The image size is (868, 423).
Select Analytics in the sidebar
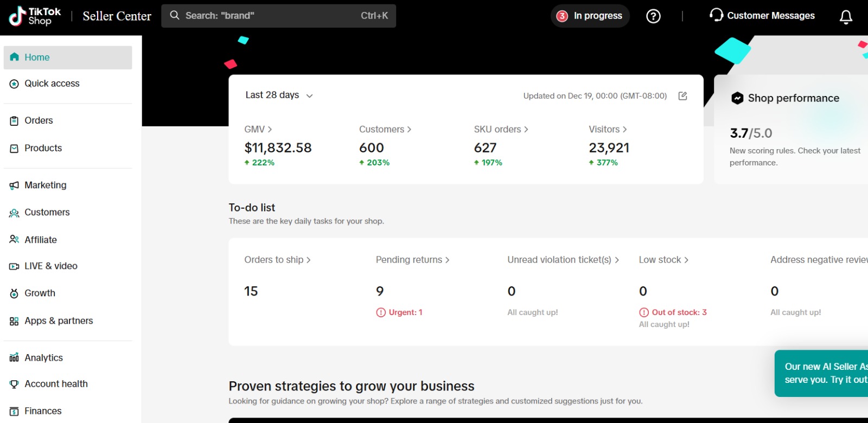point(43,358)
